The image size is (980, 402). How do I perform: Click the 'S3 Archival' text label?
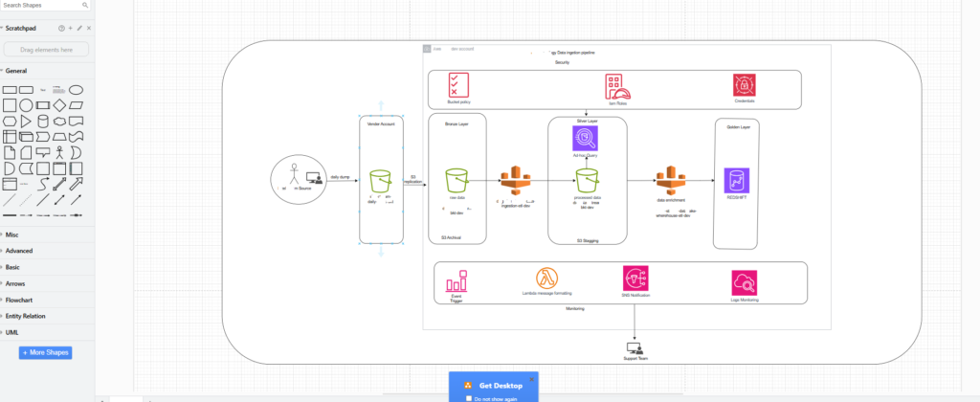tap(452, 237)
